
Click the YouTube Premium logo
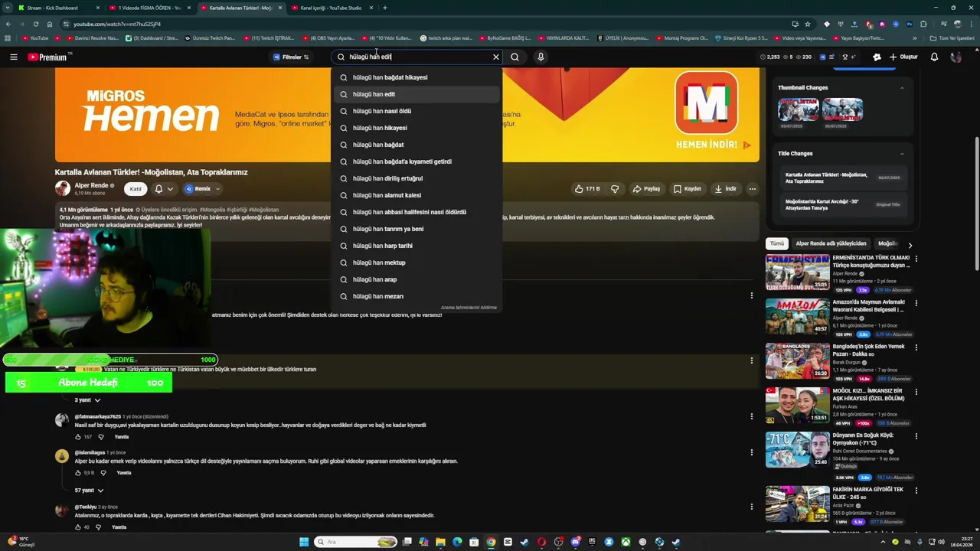click(47, 57)
